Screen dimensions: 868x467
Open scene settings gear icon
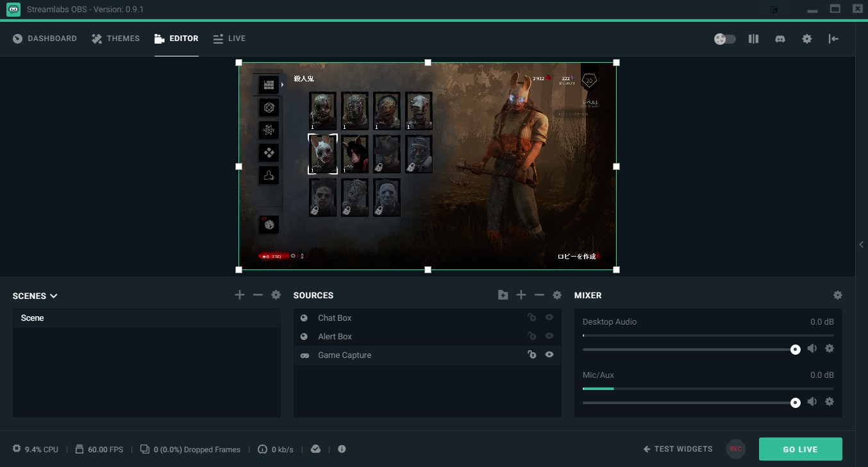pos(276,295)
